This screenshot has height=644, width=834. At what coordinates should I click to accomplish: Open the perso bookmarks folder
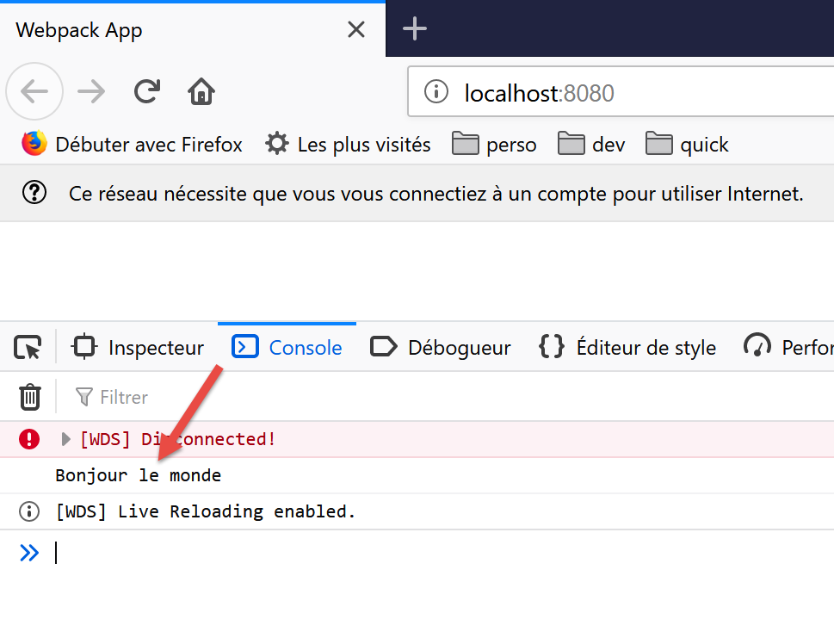click(x=495, y=145)
